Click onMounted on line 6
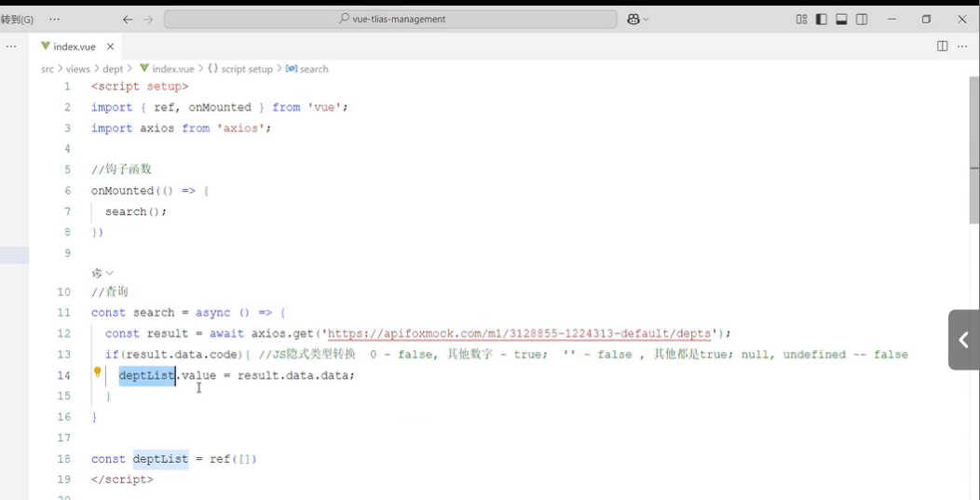980x500 pixels. 123,191
